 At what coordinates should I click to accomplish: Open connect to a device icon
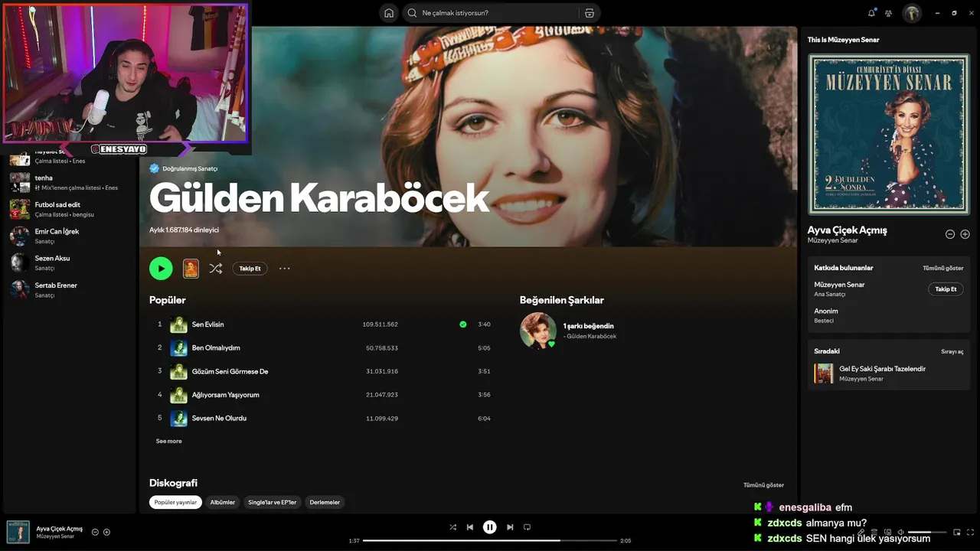click(x=888, y=532)
